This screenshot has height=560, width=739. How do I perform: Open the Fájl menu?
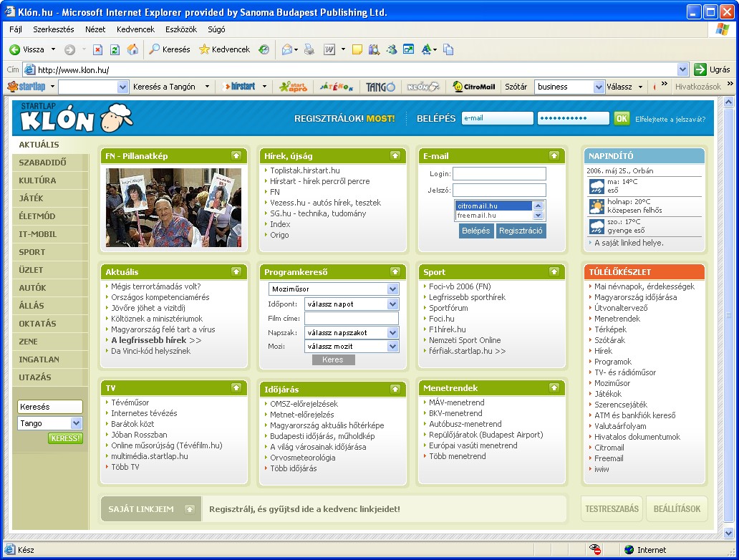click(16, 29)
